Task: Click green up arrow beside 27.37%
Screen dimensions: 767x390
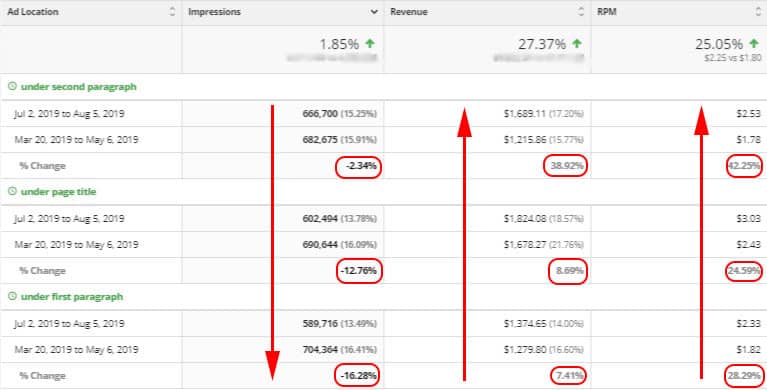Action: point(577,44)
